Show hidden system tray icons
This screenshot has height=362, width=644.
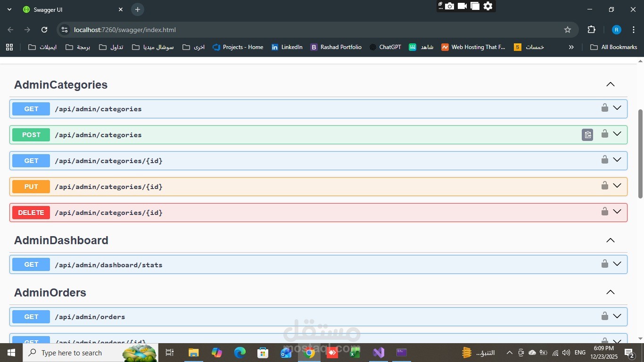(509, 353)
